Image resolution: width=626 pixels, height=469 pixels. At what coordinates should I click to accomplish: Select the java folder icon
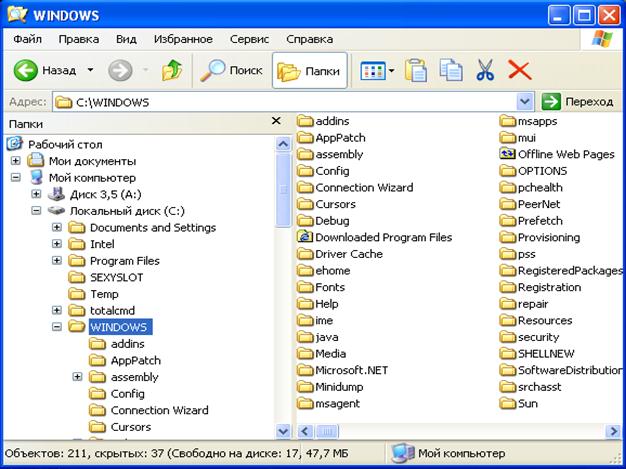[305, 337]
